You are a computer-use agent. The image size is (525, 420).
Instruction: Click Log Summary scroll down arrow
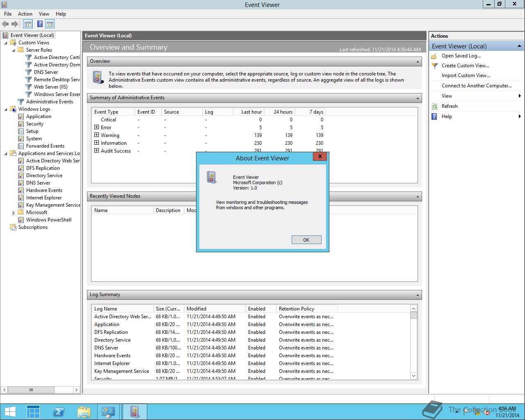413,376
